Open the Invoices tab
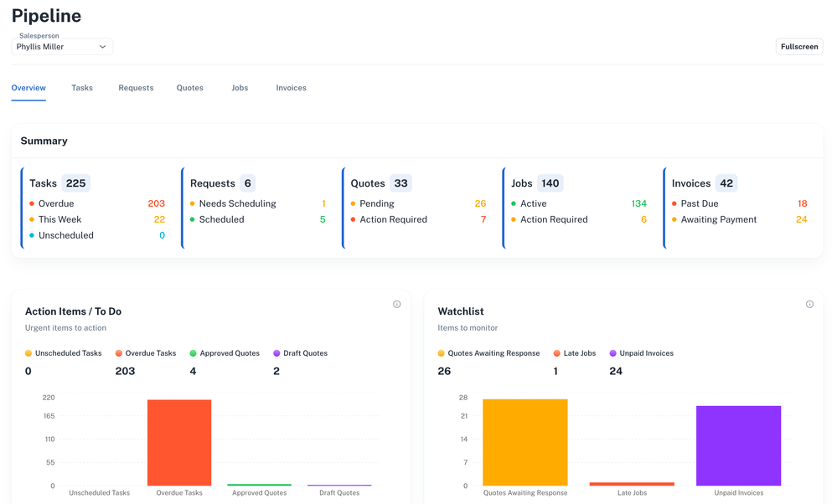 point(291,88)
